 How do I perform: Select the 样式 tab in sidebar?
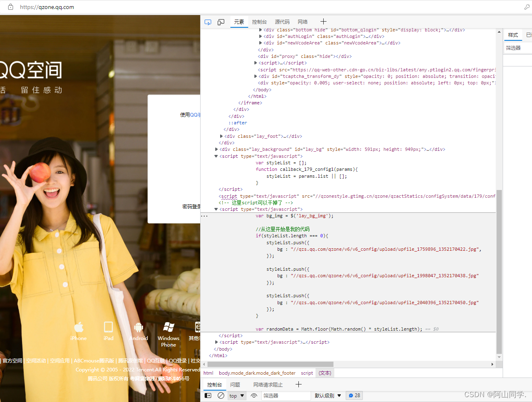pyautogui.click(x=513, y=35)
